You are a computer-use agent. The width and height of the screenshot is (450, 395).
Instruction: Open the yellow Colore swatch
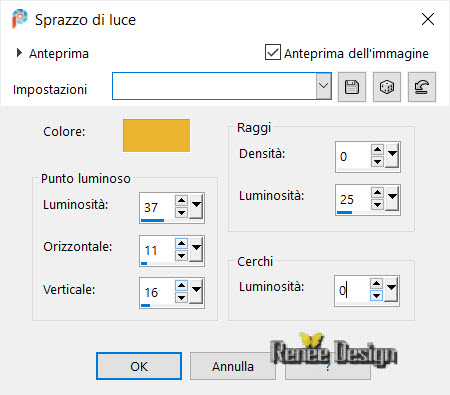(x=156, y=136)
